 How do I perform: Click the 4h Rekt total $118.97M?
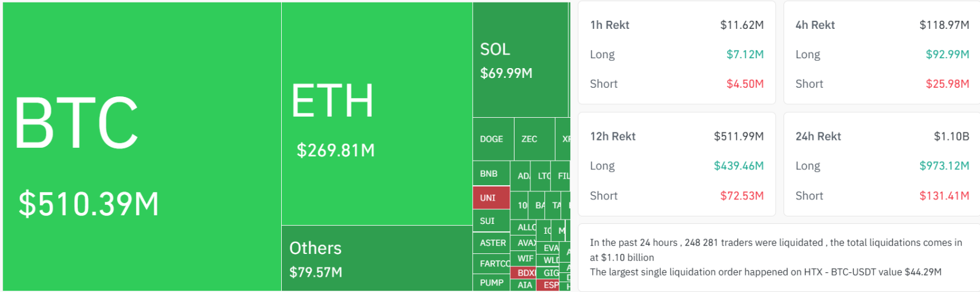[x=944, y=25]
